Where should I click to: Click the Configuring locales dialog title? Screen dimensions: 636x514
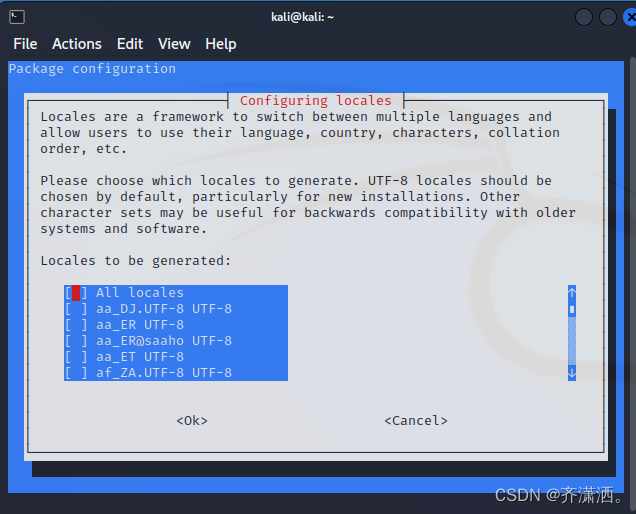click(x=316, y=101)
